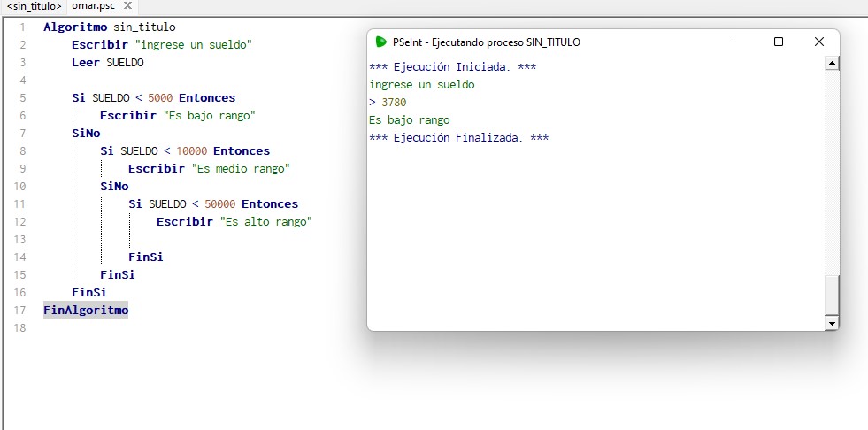868x430 pixels.
Task: Close the PSeInt execution window
Action: [x=818, y=42]
